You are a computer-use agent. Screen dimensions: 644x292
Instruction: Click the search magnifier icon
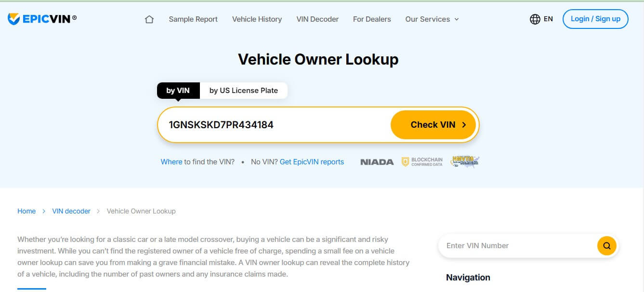coord(606,245)
